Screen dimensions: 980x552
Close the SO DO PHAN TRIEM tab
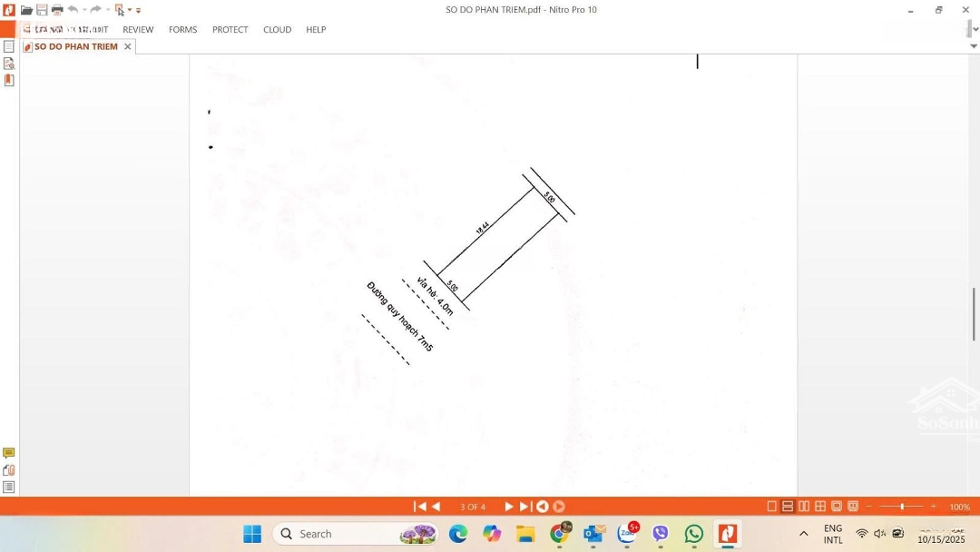[x=127, y=46]
